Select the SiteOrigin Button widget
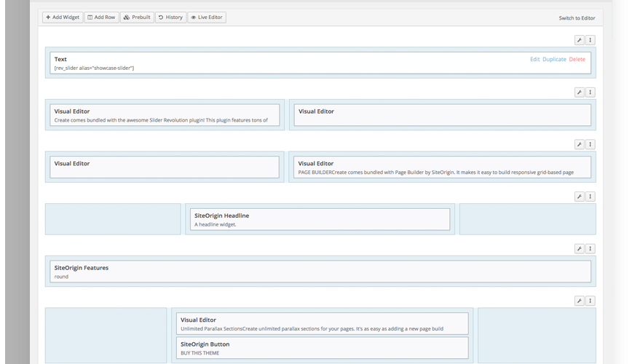Screen dimensions: 640x364 tap(323, 348)
